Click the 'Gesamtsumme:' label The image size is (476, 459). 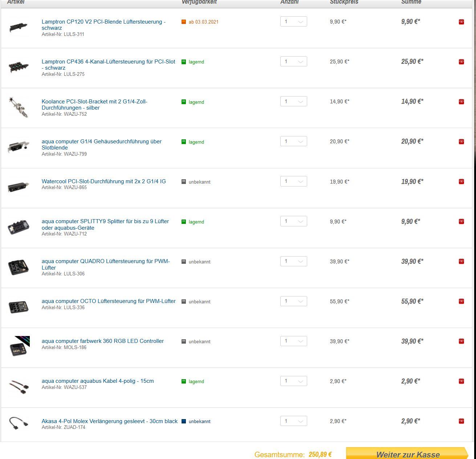tap(280, 455)
